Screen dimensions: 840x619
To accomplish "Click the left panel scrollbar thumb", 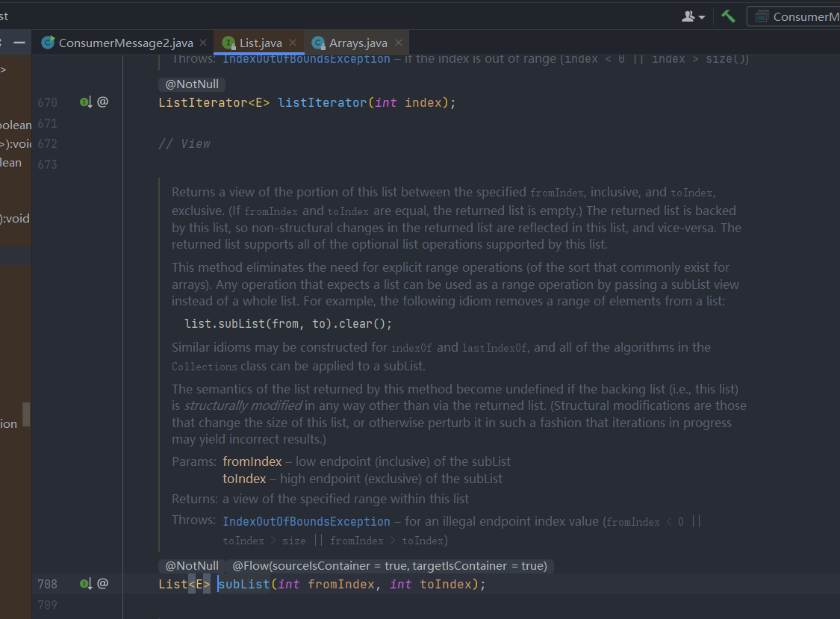I will pyautogui.click(x=25, y=414).
